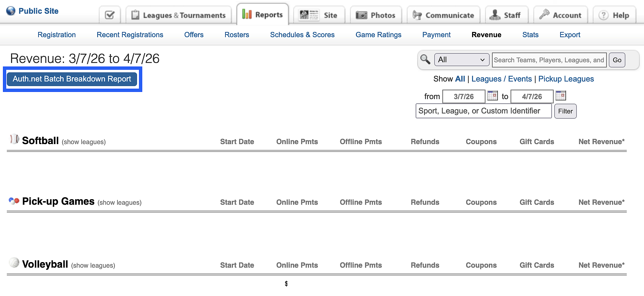Click the bar chart icon on Reports
The width and height of the screenshot is (644, 296).
click(x=247, y=14)
